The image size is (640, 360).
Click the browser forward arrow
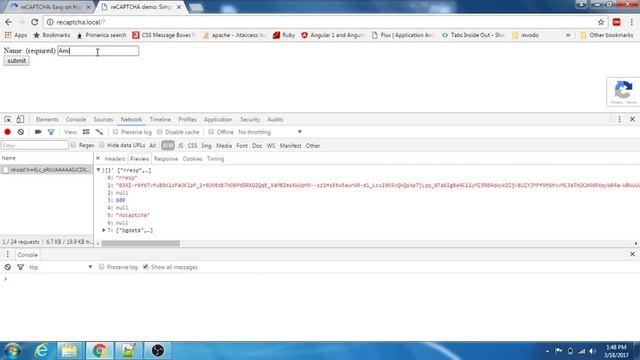click(22, 22)
